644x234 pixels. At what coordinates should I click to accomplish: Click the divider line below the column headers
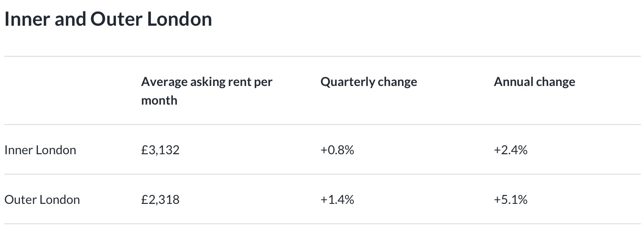pyautogui.click(x=322, y=125)
